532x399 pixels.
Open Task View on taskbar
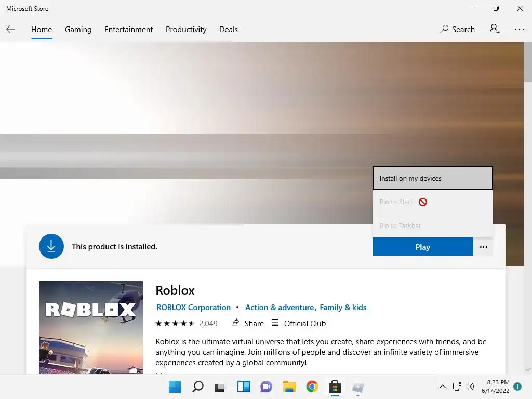pos(220,387)
